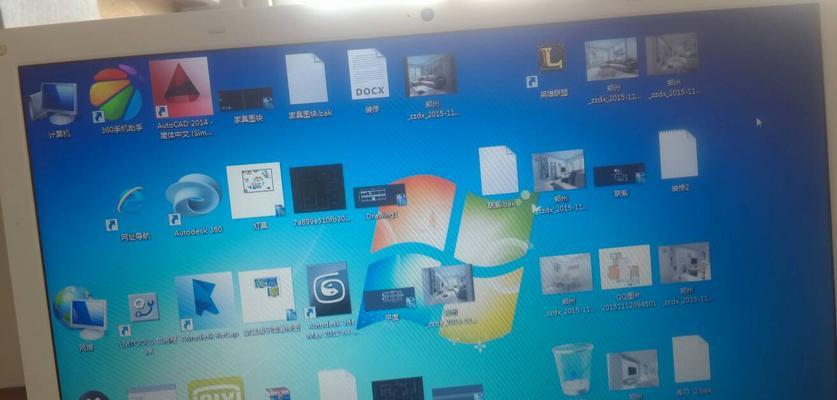The height and width of the screenshot is (400, 837).
Task: Open room photo next to 联系.bak file
Action: pos(558,170)
